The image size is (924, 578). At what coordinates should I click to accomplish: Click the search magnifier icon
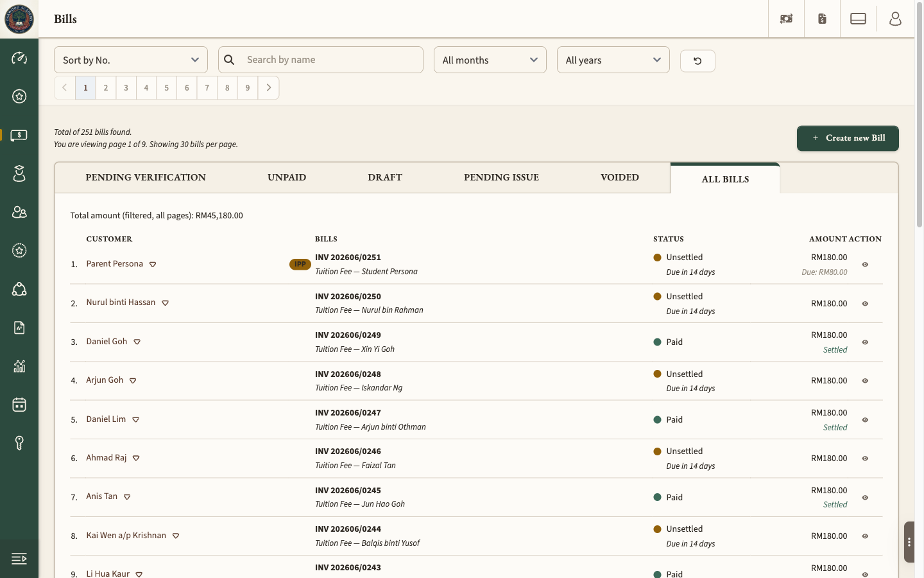click(x=229, y=60)
